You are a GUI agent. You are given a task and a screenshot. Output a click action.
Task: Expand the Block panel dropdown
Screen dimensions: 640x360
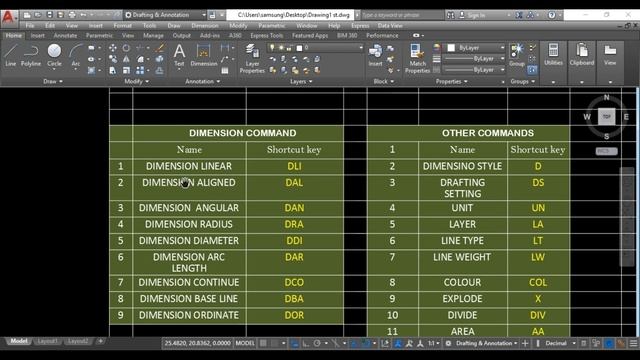[384, 81]
